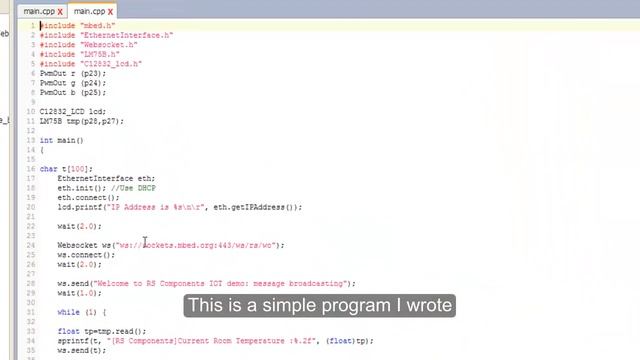Click the sprintf Current Room Temperature line

(216, 341)
